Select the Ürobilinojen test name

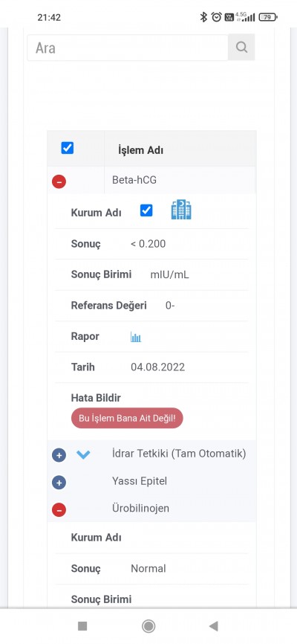click(141, 509)
